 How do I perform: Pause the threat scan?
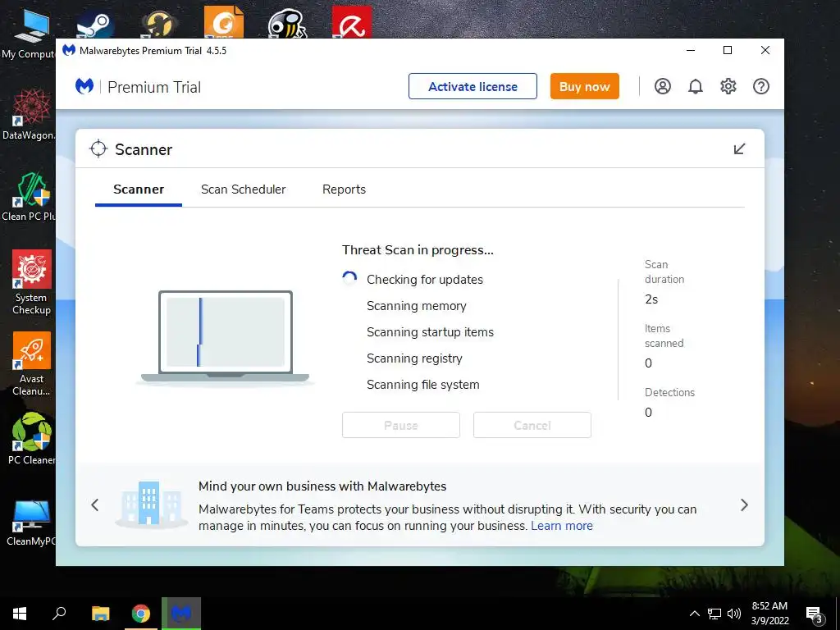pyautogui.click(x=400, y=426)
